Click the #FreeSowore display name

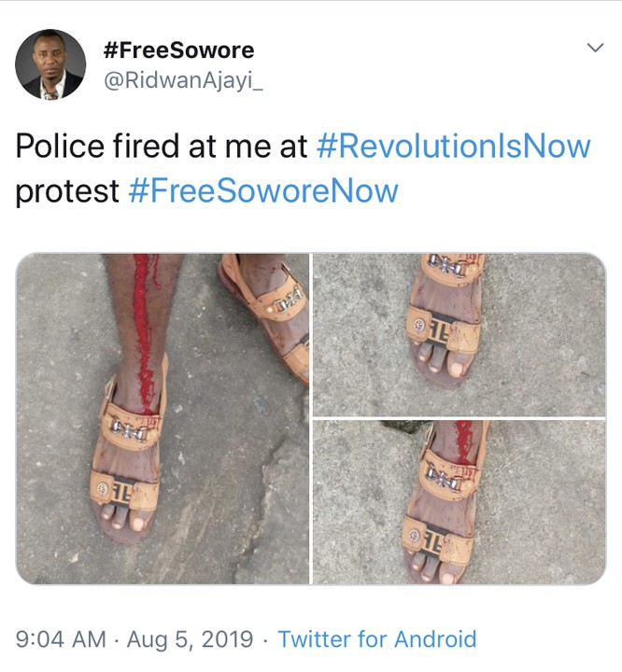(x=177, y=49)
